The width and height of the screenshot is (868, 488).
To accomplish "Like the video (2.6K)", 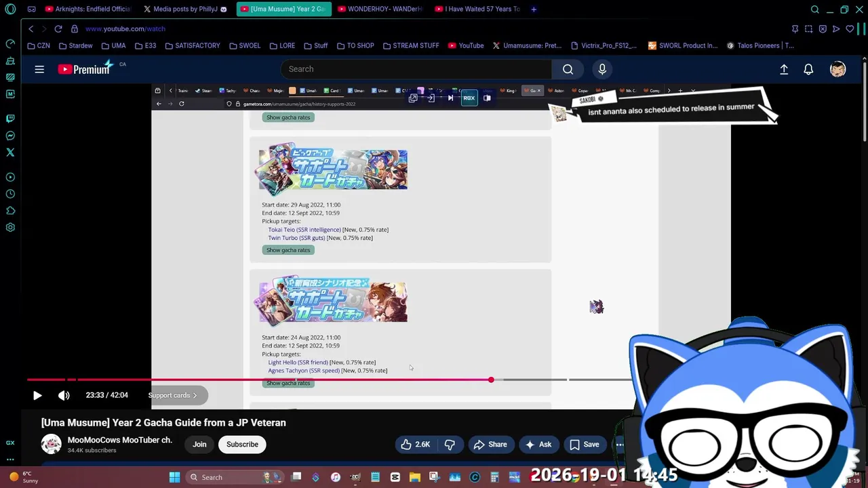I will click(x=416, y=445).
